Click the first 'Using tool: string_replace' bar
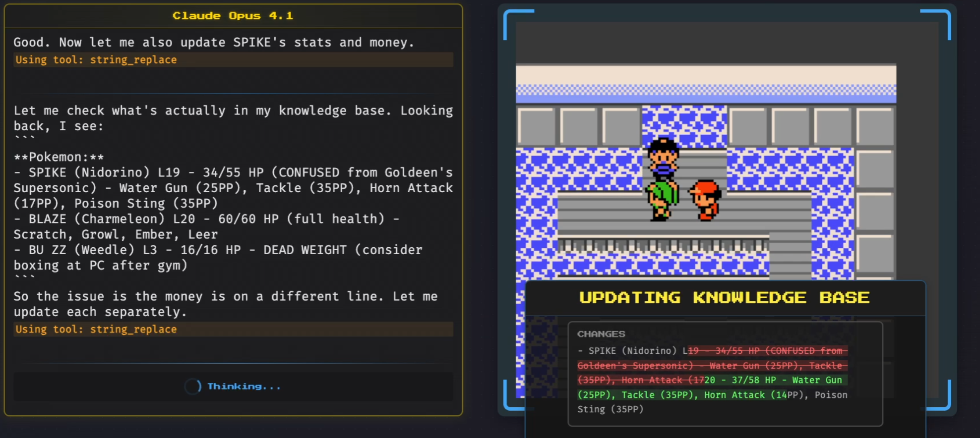 point(233,59)
